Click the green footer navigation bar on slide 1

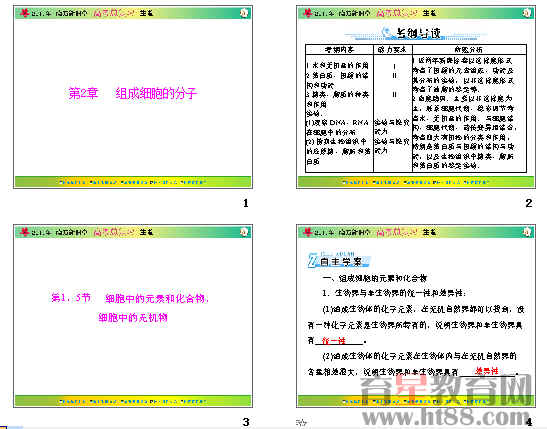[x=133, y=182]
